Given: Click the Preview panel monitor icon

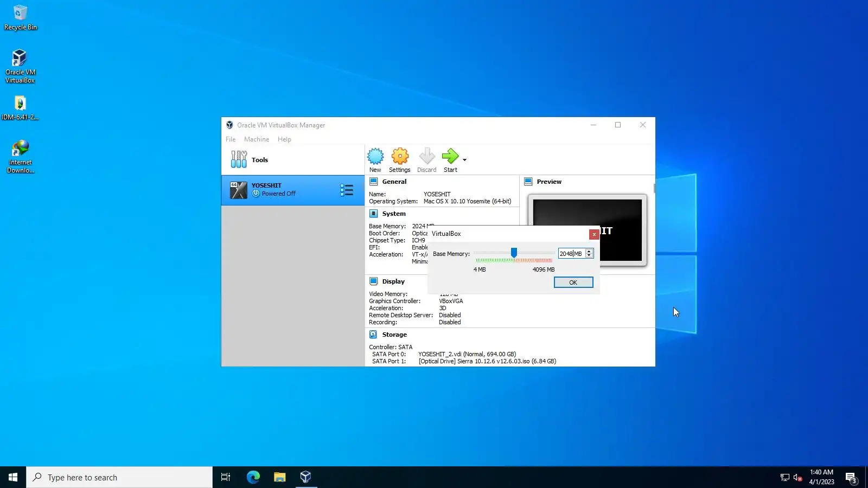Looking at the screenshot, I should [x=528, y=182].
